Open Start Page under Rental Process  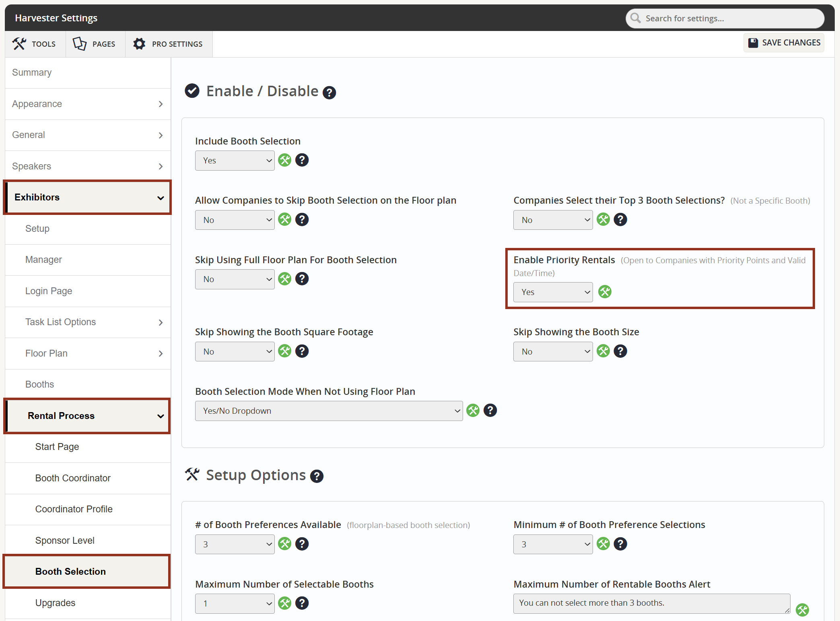pos(88,447)
